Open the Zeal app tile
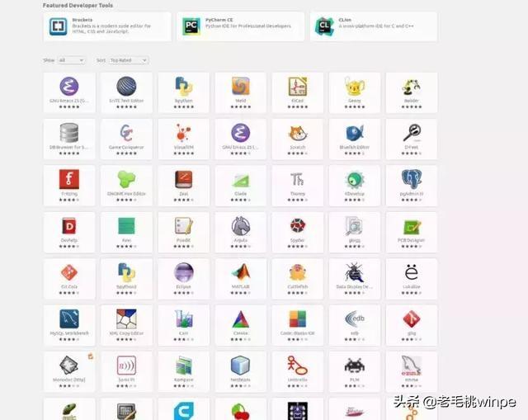Screen dimensions: 528x420 [183, 185]
